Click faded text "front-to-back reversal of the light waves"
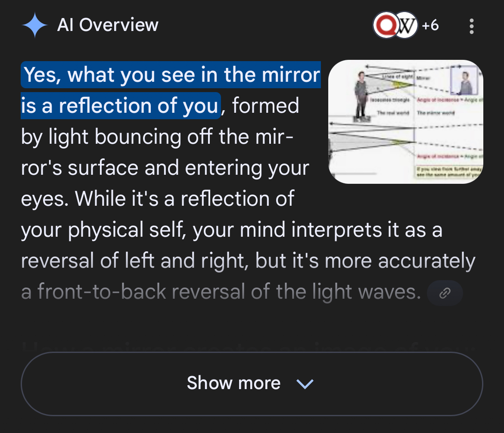504x433 pixels. tap(228, 292)
